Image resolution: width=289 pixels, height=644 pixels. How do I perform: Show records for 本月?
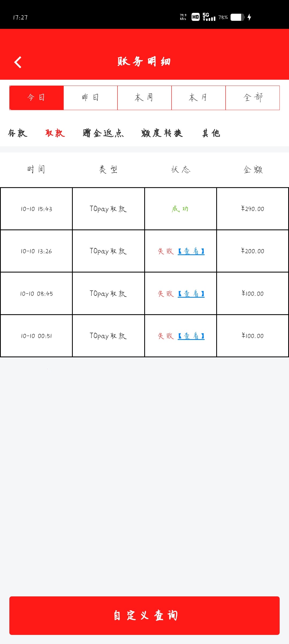pyautogui.click(x=199, y=98)
